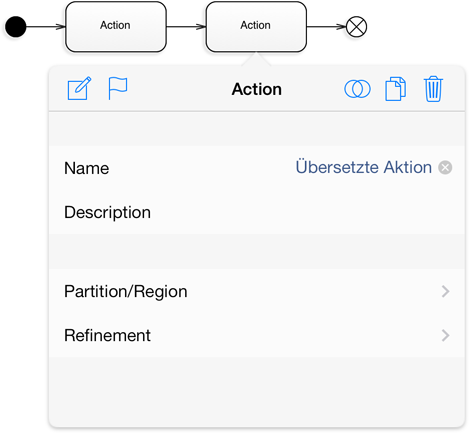Expand the Refinement chevron
This screenshot has height=433, width=469.
(445, 335)
